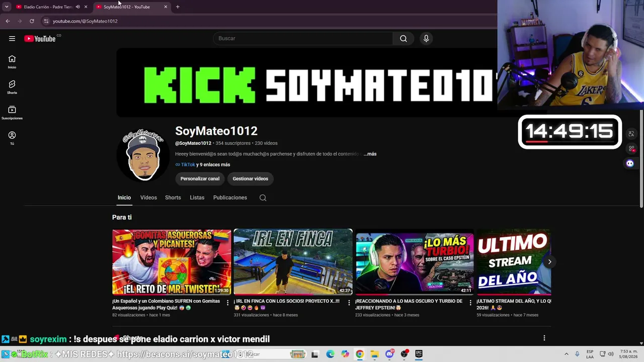The width and height of the screenshot is (644, 362).
Task: Open Copilot from the taskbar
Action: click(345, 354)
